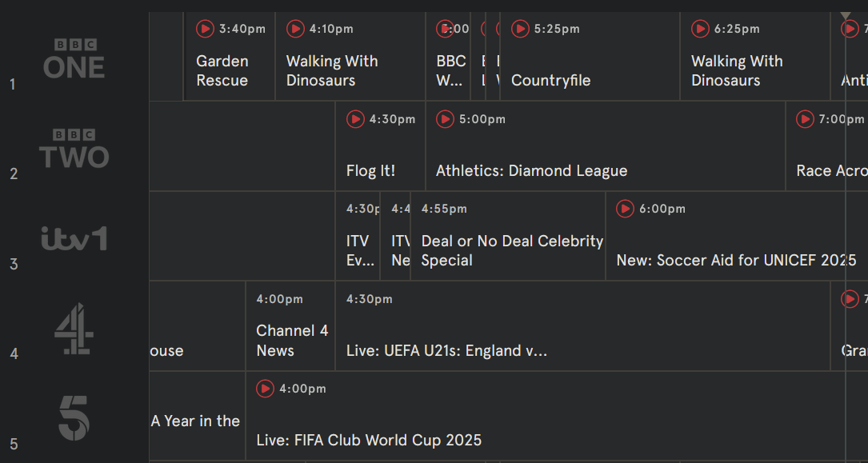Open Live: UEFA U21s England listing
The width and height of the screenshot is (868, 463).
(x=583, y=325)
